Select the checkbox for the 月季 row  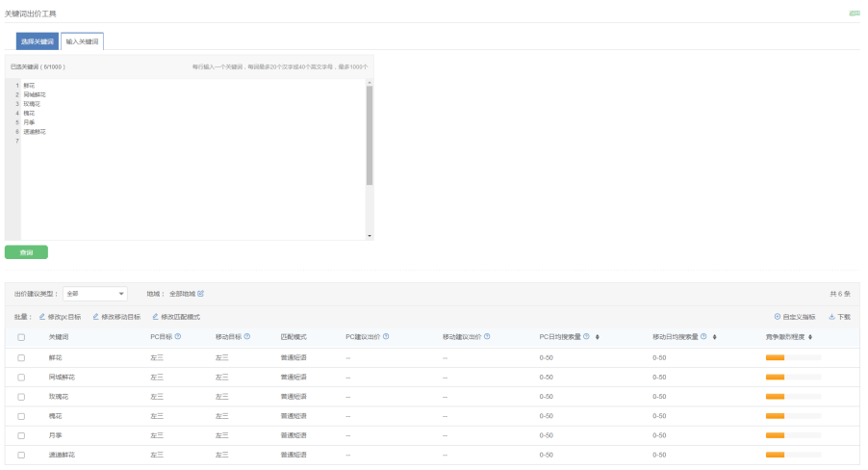tap(21, 435)
